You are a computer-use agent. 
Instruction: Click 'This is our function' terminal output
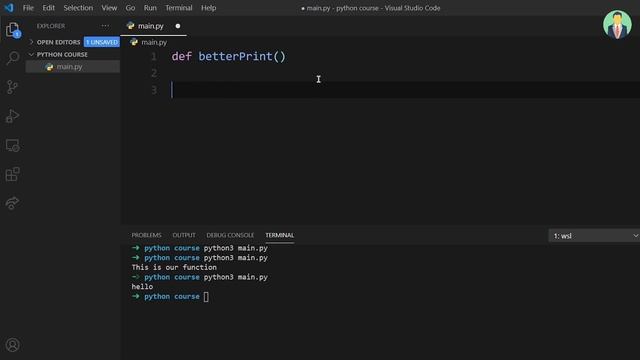click(174, 267)
